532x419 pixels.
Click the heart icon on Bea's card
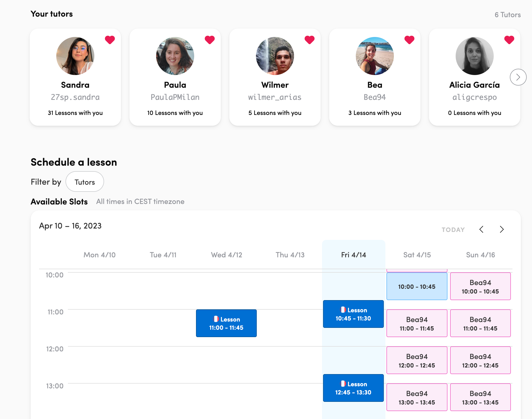[409, 40]
